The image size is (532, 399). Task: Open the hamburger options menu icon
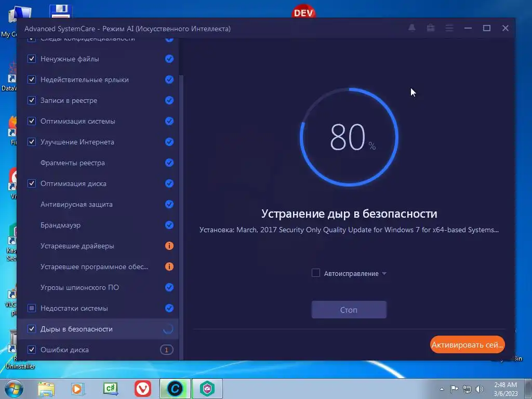click(x=449, y=28)
